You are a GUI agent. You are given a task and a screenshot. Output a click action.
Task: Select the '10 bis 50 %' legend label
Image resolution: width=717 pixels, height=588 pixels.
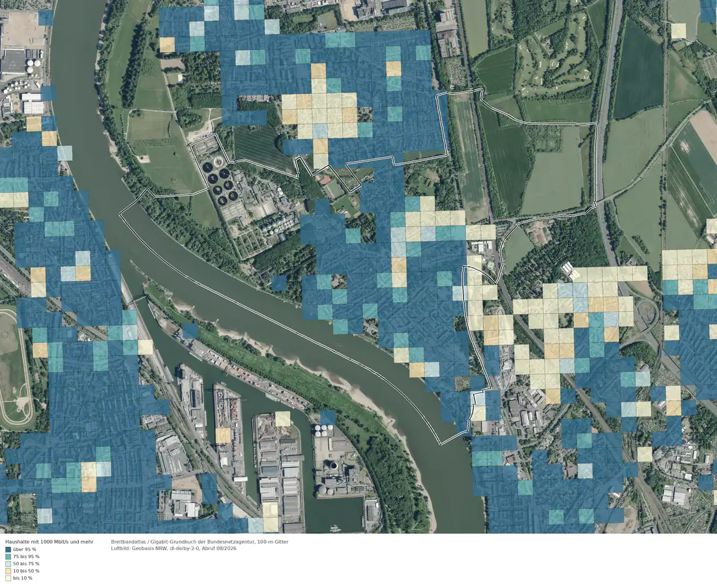27,570
